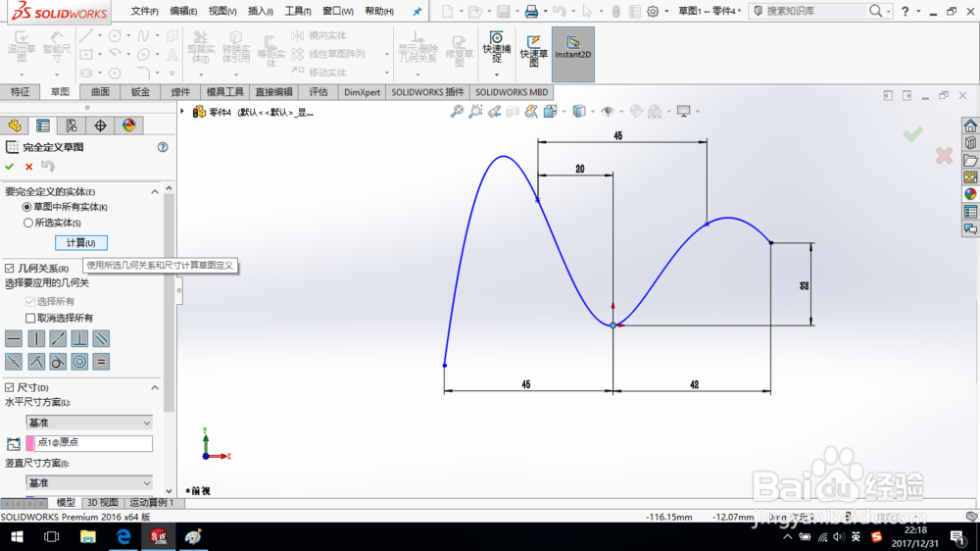Viewport: 980px width, 551px height.
Task: Click the 快速草图 (Rapid Sketch) tool
Action: point(534,51)
